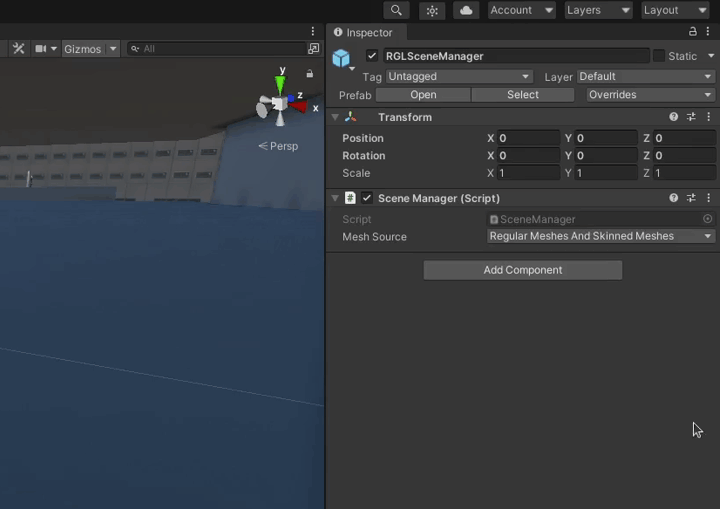Open the global search magnifier

point(396,10)
